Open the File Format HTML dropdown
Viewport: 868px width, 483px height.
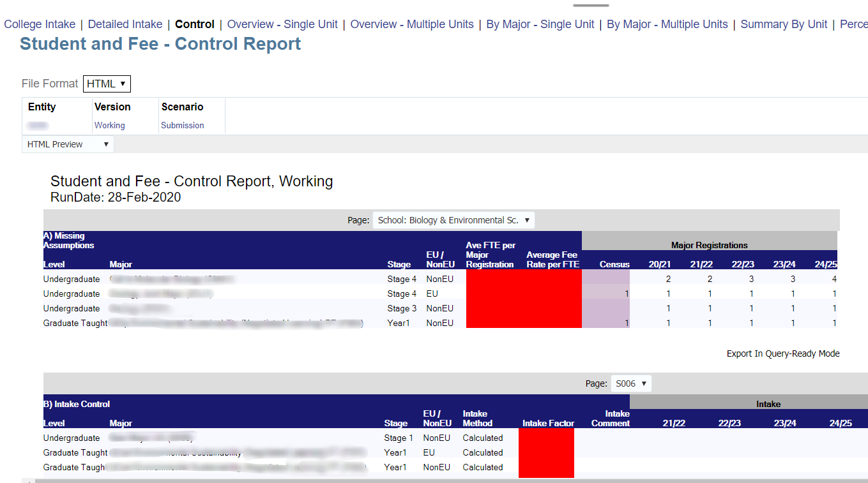click(x=107, y=84)
